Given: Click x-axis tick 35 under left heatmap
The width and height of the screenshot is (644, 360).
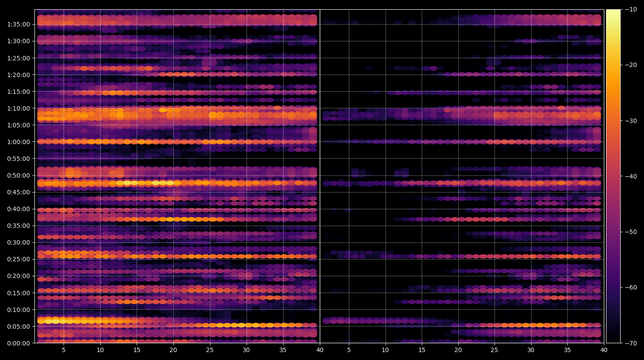Looking at the screenshot, I should click(x=283, y=350).
